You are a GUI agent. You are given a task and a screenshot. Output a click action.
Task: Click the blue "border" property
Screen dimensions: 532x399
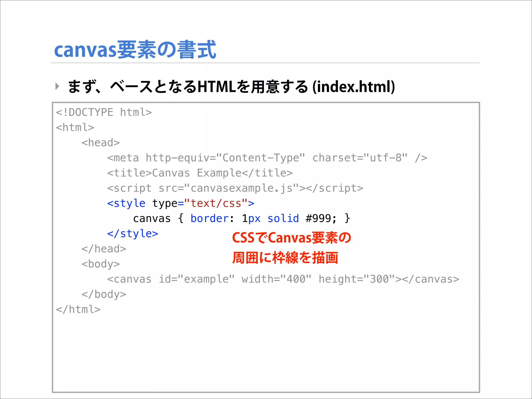209,218
